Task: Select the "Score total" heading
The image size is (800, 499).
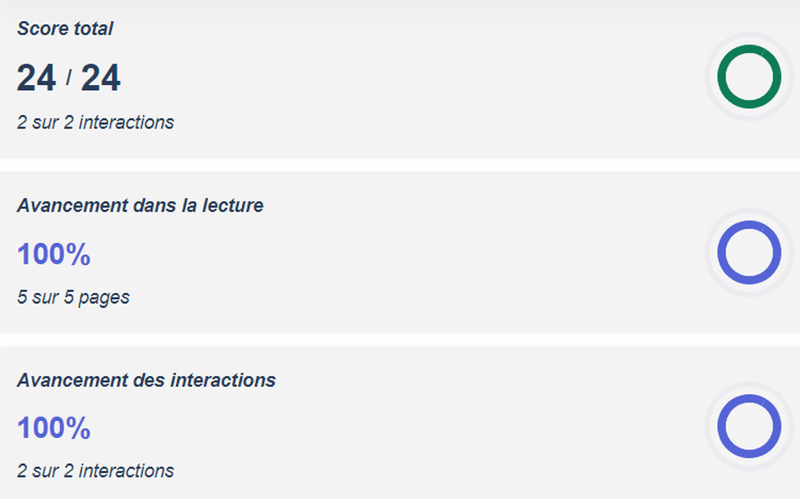Action: (x=65, y=29)
